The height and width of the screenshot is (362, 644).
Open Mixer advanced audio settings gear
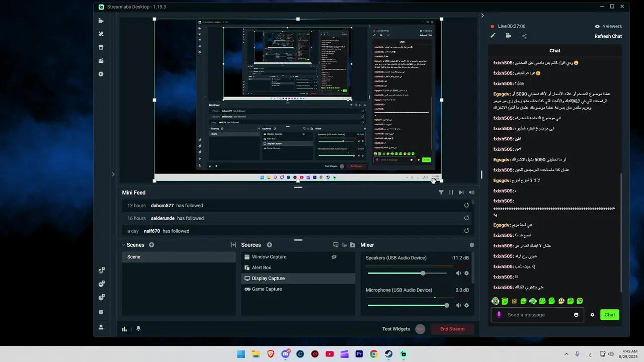471,245
